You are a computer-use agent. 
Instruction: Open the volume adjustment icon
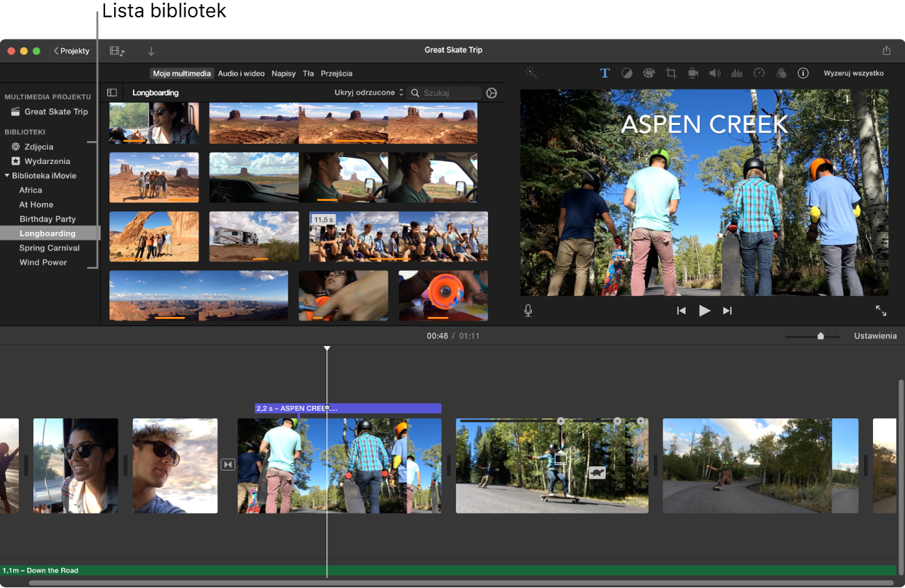tap(714, 73)
